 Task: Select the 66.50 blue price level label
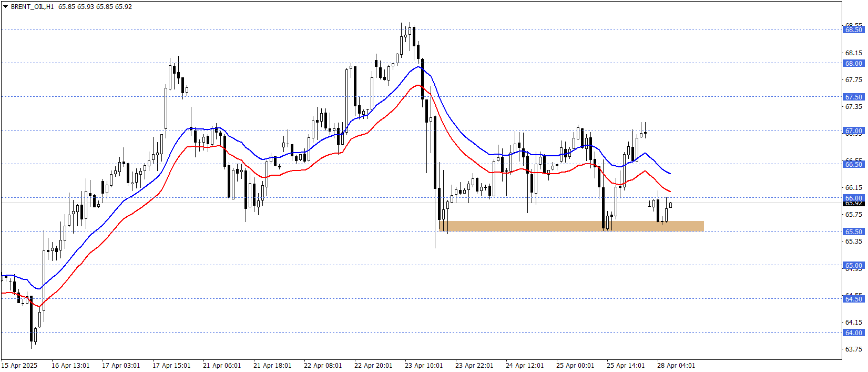(x=853, y=164)
